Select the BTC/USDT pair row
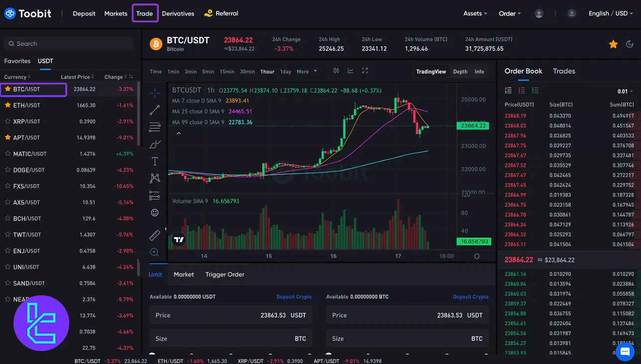Image resolution: width=641 pixels, height=364 pixels. (x=70, y=89)
